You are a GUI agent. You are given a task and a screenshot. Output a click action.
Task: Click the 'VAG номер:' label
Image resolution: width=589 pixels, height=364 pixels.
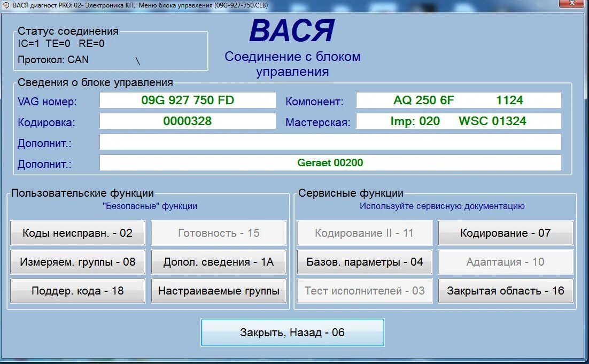pos(47,102)
